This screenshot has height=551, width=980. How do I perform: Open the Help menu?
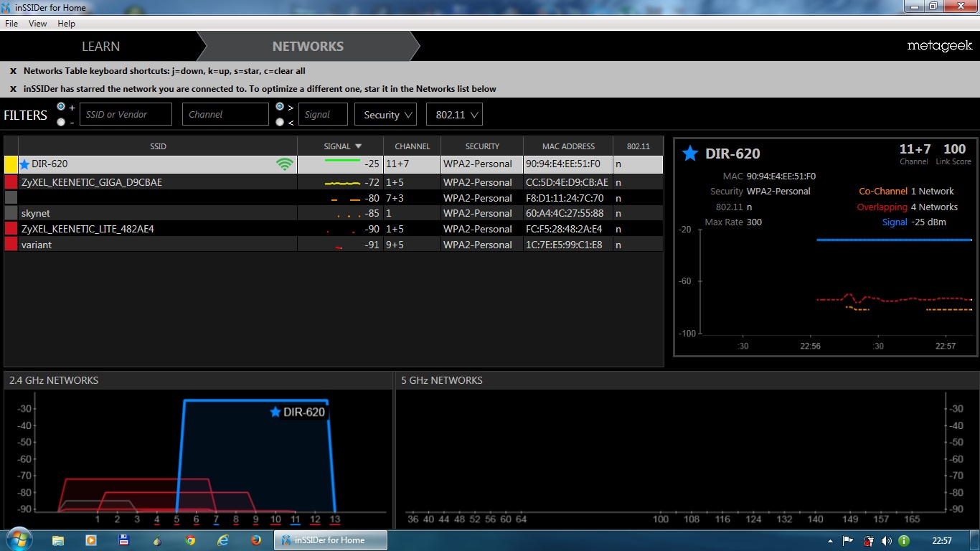pyautogui.click(x=66, y=24)
